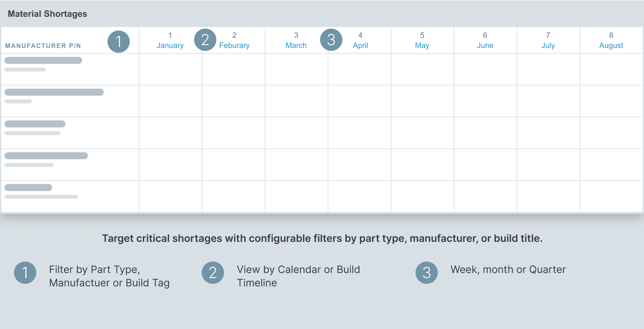
Task: Click legend badge 1 for part type filter
Action: coord(25,273)
